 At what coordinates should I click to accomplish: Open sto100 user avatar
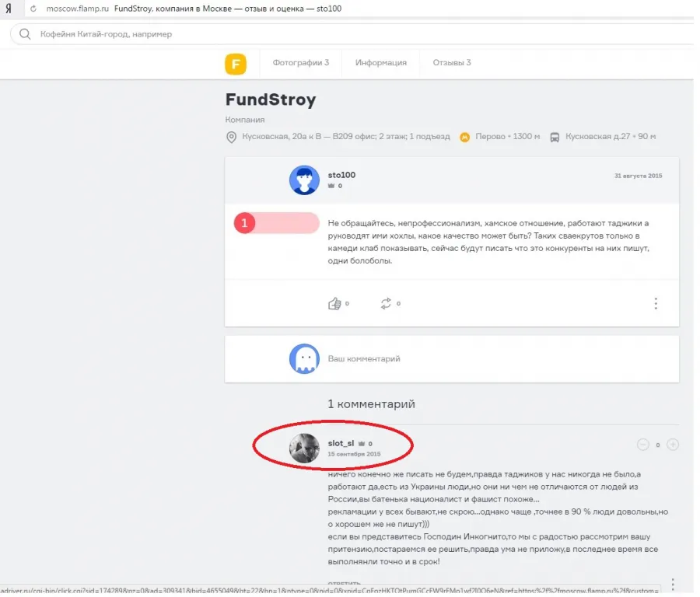304,180
